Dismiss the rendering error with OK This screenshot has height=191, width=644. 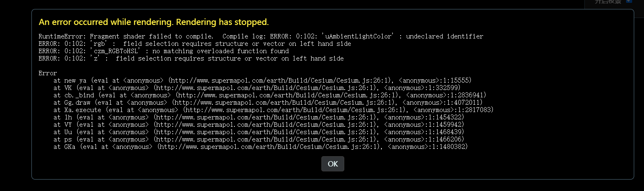332,164
